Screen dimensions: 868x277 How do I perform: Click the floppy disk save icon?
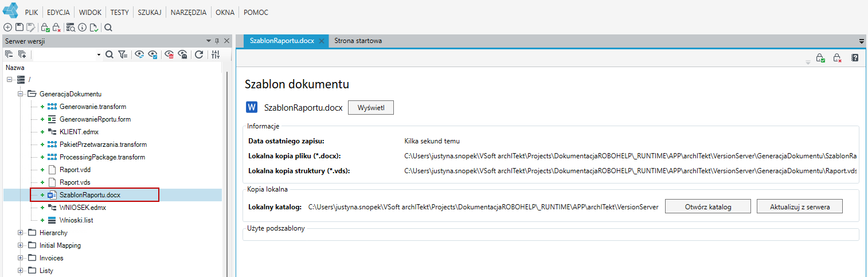19,27
